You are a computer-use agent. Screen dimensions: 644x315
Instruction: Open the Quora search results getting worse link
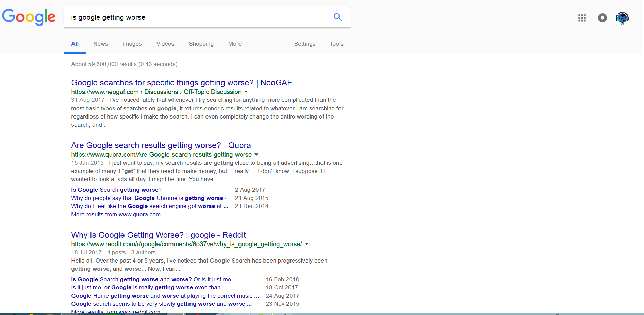161,145
